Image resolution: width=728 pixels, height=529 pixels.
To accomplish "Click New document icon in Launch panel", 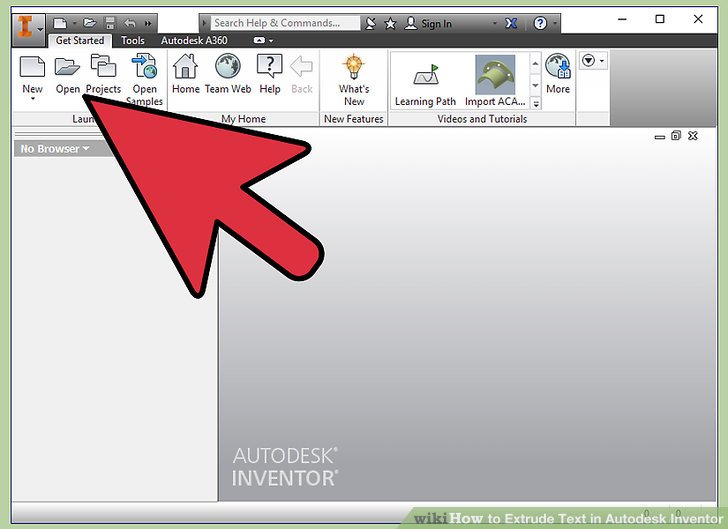I will click(x=32, y=66).
